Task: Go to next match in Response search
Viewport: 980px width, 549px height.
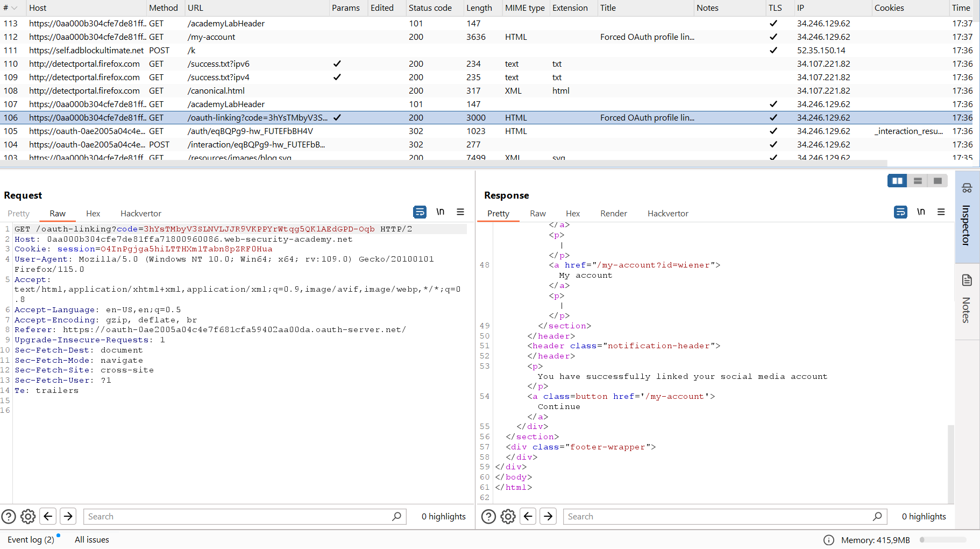Action: [x=548, y=517]
